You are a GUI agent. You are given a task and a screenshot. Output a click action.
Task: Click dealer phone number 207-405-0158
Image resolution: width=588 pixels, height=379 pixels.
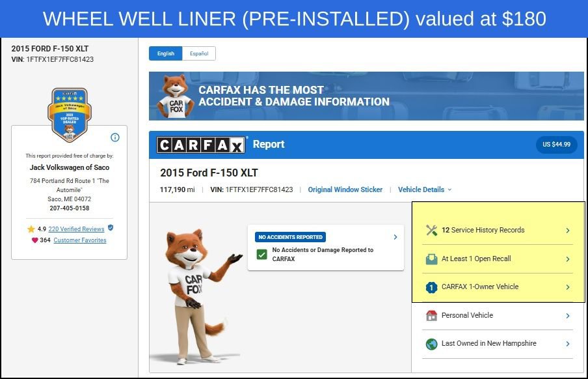point(70,208)
